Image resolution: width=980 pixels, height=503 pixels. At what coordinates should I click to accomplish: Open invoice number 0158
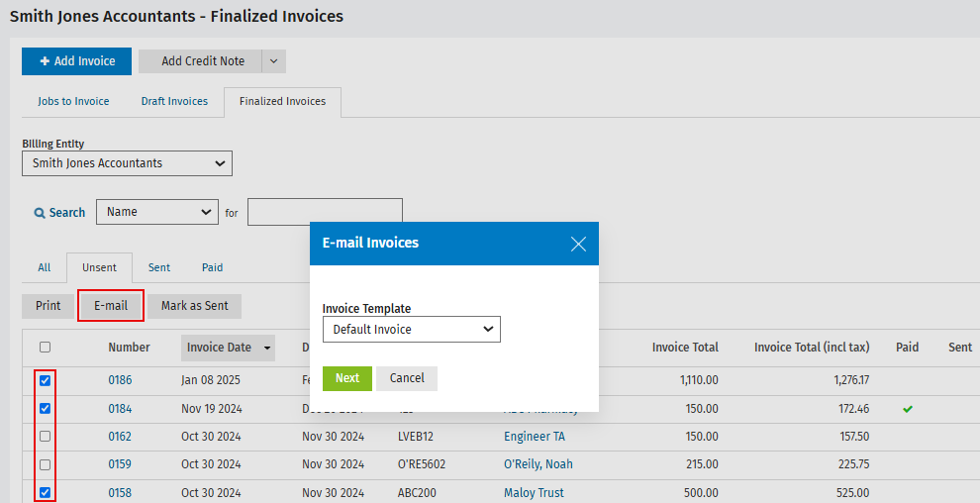(x=120, y=492)
